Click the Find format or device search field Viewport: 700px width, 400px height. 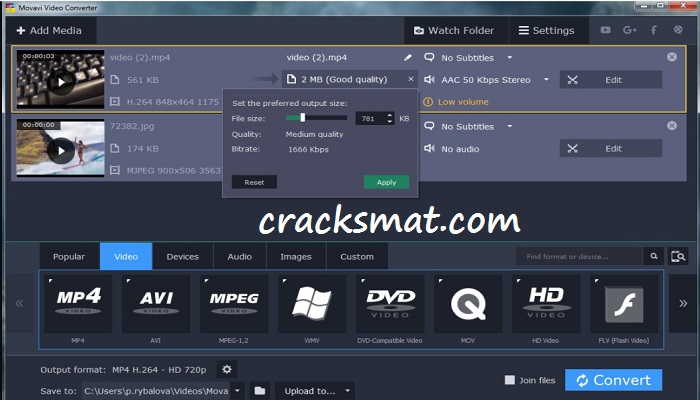579,256
